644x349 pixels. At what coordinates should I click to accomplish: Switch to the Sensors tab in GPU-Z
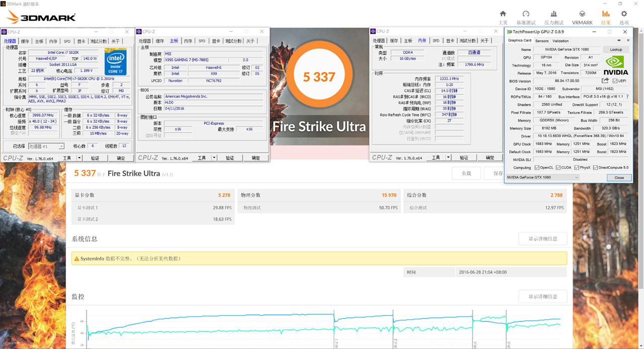542,41
